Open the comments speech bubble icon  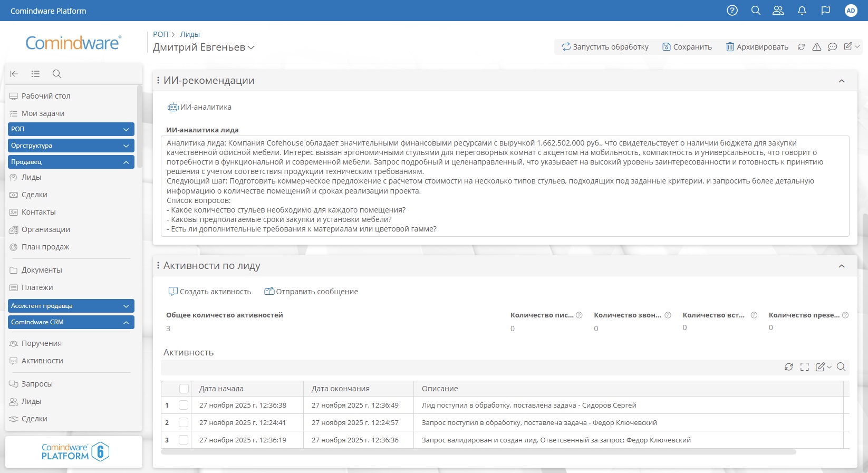(833, 47)
